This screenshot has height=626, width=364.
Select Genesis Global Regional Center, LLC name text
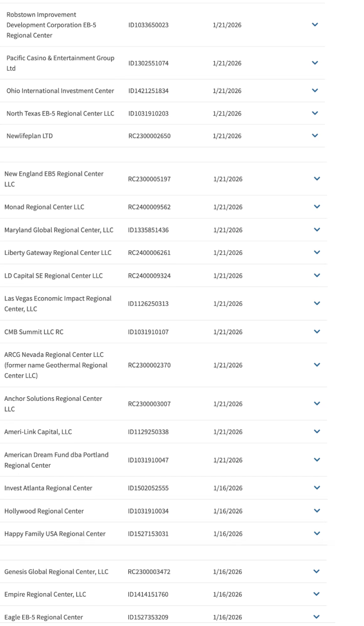tap(57, 571)
